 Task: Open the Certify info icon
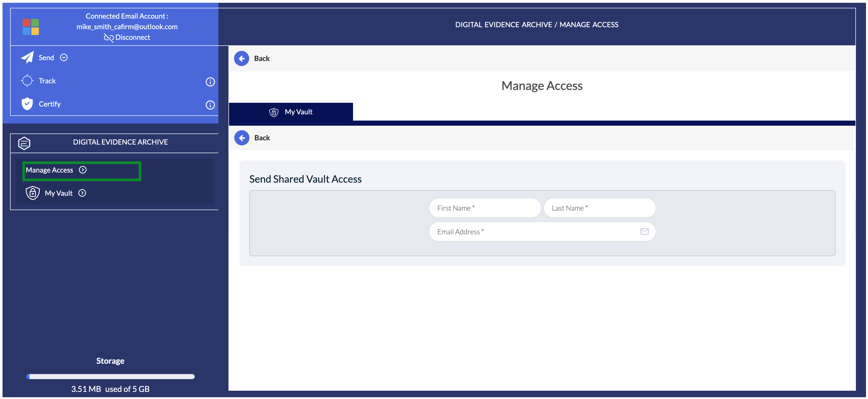(210, 105)
